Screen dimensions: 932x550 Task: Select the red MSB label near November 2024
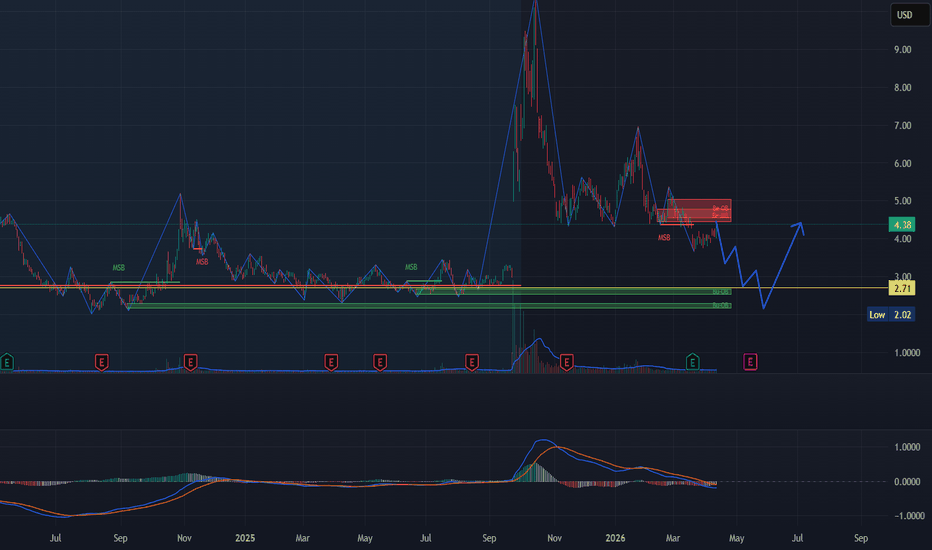click(202, 262)
